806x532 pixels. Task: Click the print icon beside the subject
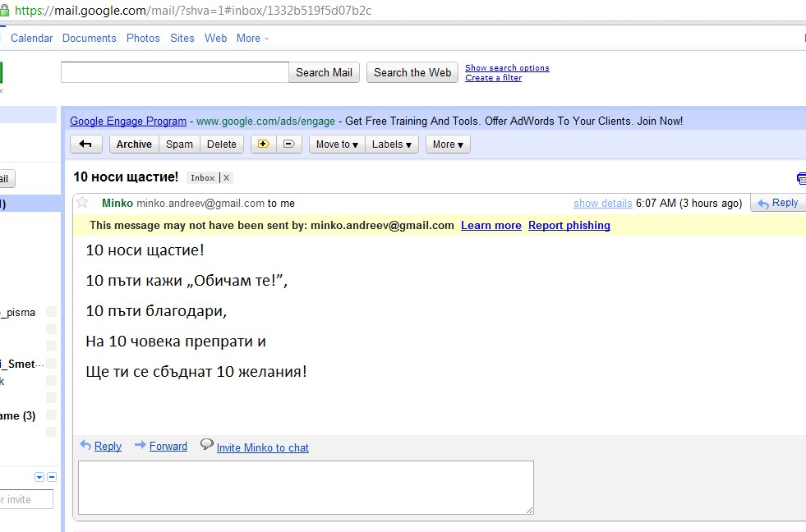pyautogui.click(x=801, y=178)
